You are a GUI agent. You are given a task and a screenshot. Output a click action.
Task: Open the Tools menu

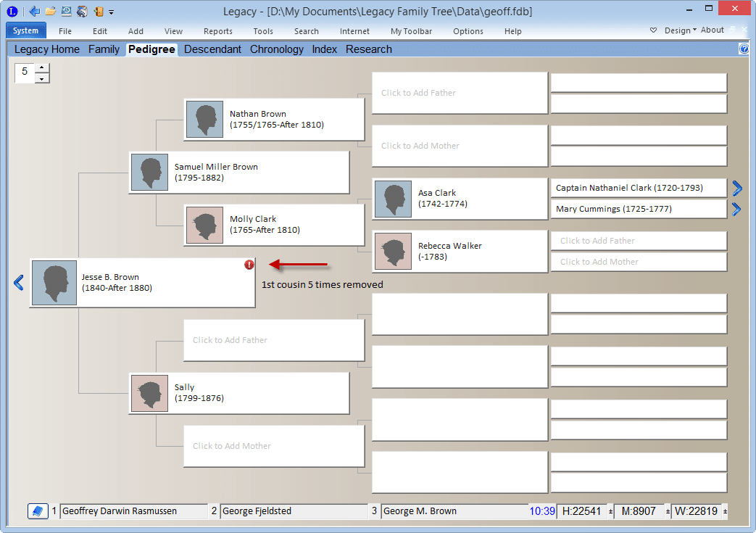point(263,31)
